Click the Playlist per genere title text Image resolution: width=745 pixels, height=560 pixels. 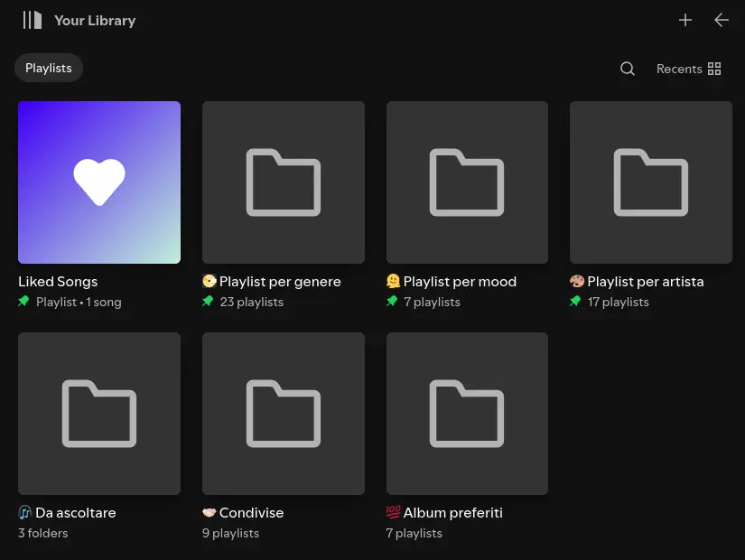point(280,282)
